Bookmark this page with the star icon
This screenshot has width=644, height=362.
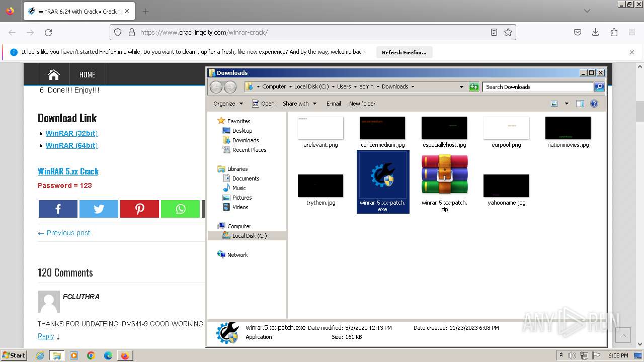508,32
